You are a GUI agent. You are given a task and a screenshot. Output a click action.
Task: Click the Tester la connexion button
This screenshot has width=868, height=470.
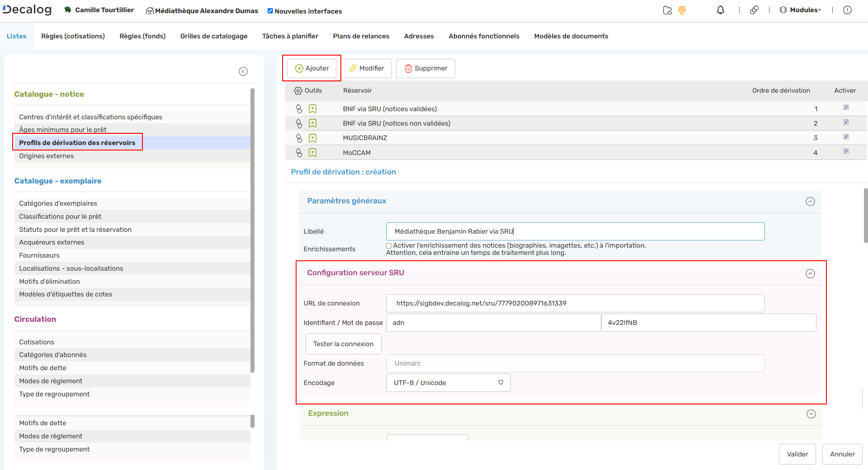pos(343,343)
